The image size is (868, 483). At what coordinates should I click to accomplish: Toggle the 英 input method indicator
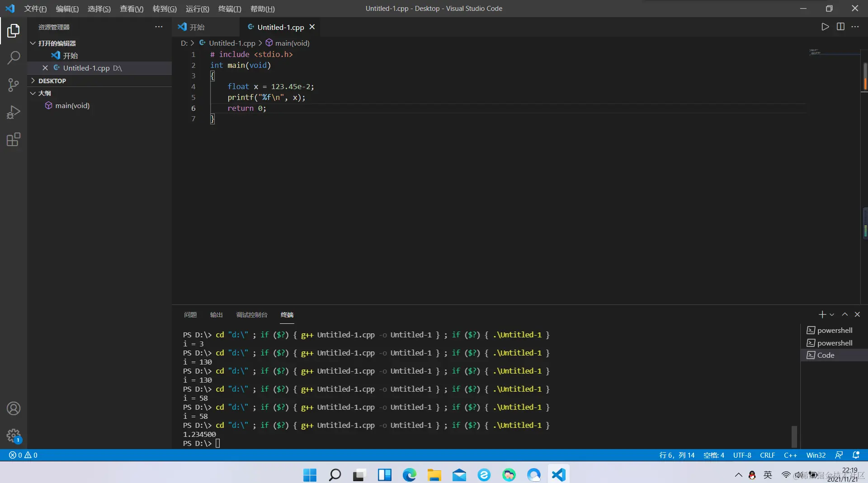[768, 475]
